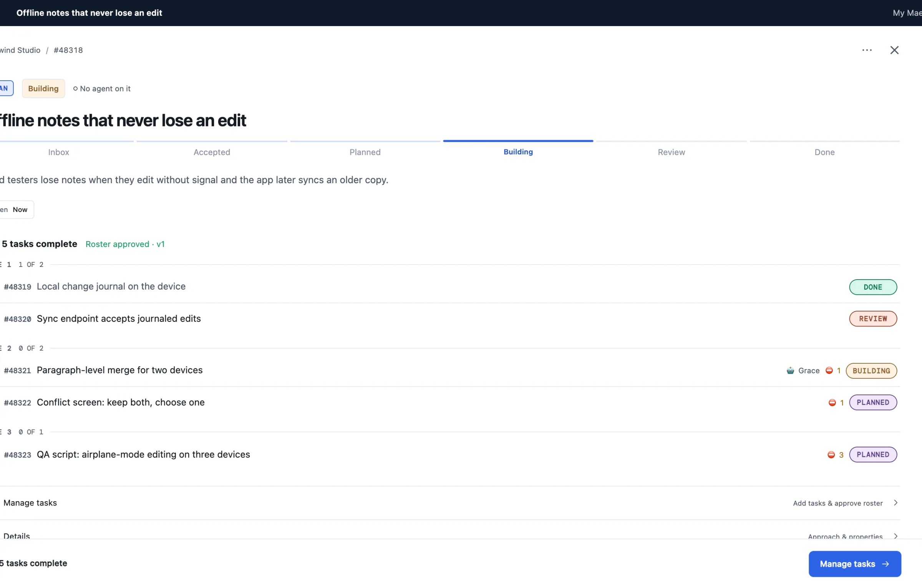This screenshot has height=588, width=922.
Task: Click the task ID #48323
Action: pos(17,455)
